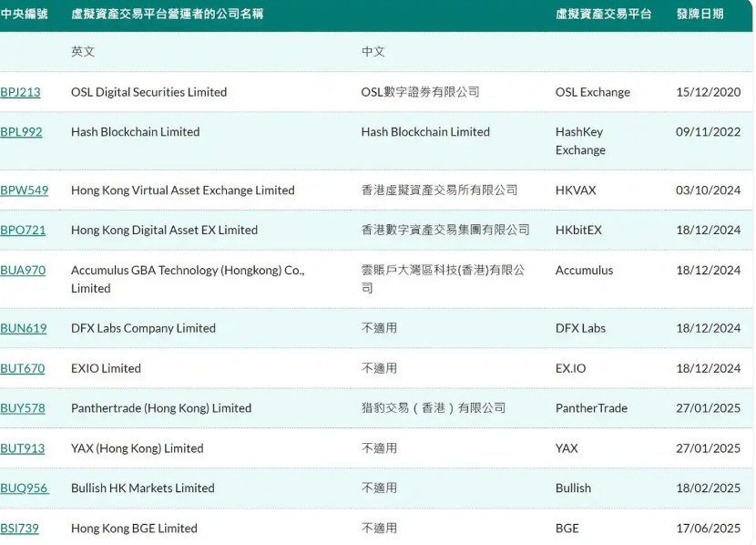Open central number link BUT670
Image resolution: width=756 pixels, height=545 pixels.
[x=23, y=368]
